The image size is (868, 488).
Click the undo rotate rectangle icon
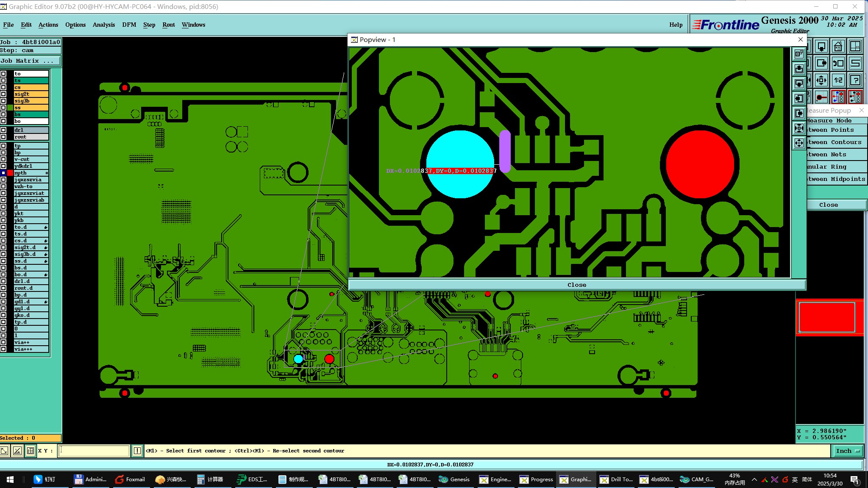(x=838, y=64)
